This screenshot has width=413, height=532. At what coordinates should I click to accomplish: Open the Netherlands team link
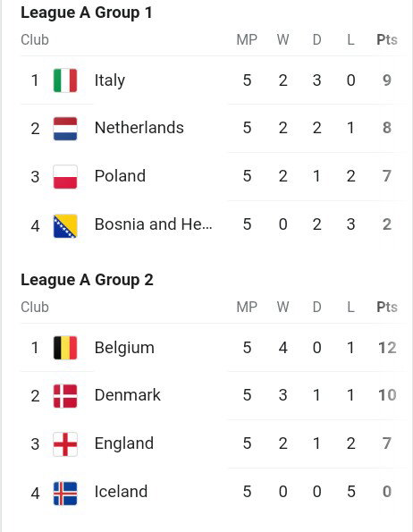(x=139, y=128)
